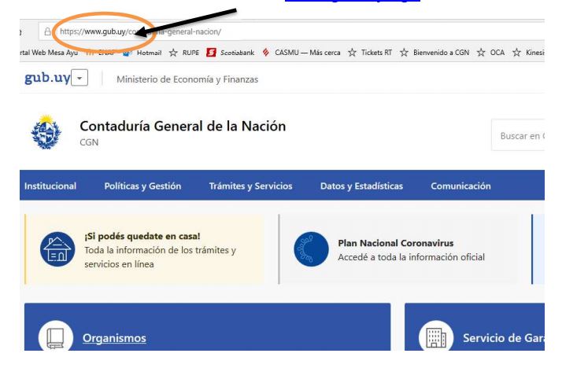Open the RUPE bookmark
The image size is (588, 379).
click(184, 53)
